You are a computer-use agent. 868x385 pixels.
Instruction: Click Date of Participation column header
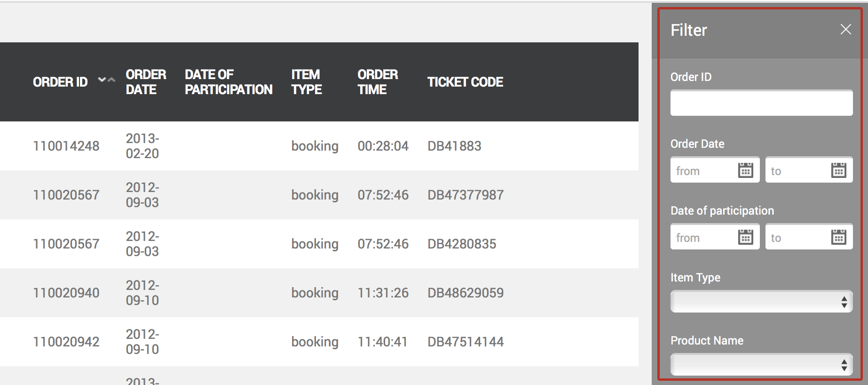229,82
